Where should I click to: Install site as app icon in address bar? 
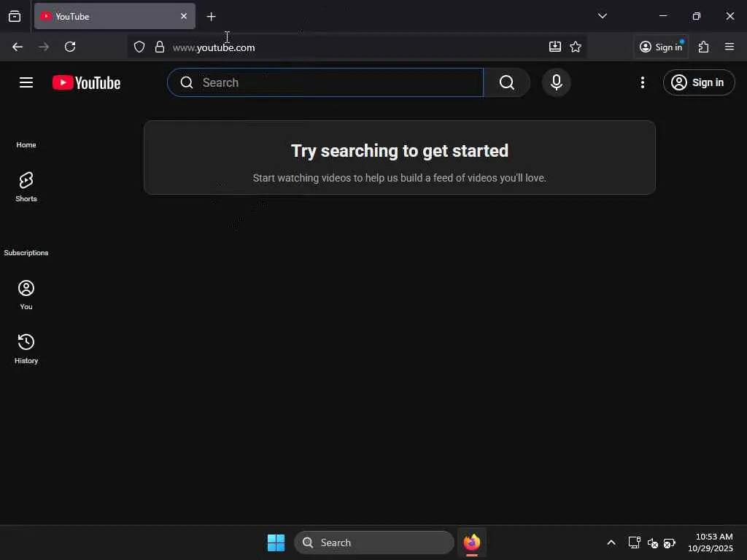tap(554, 47)
